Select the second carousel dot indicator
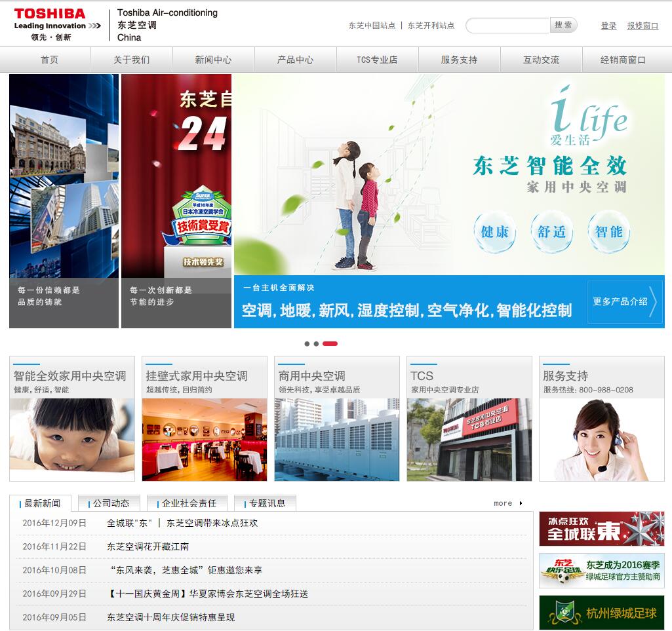Image resolution: width=672 pixels, height=631 pixels. [x=316, y=343]
